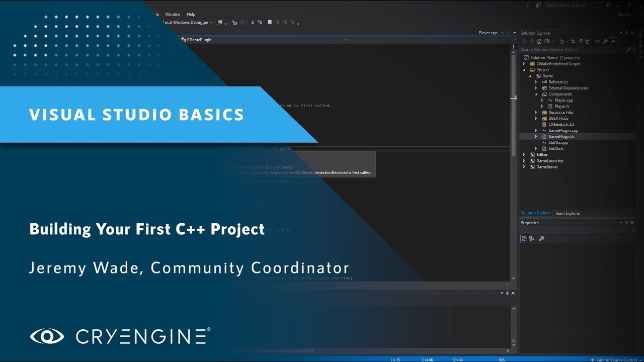
Task: Toggle Categorized view in Properties panel
Action: [x=524, y=238]
